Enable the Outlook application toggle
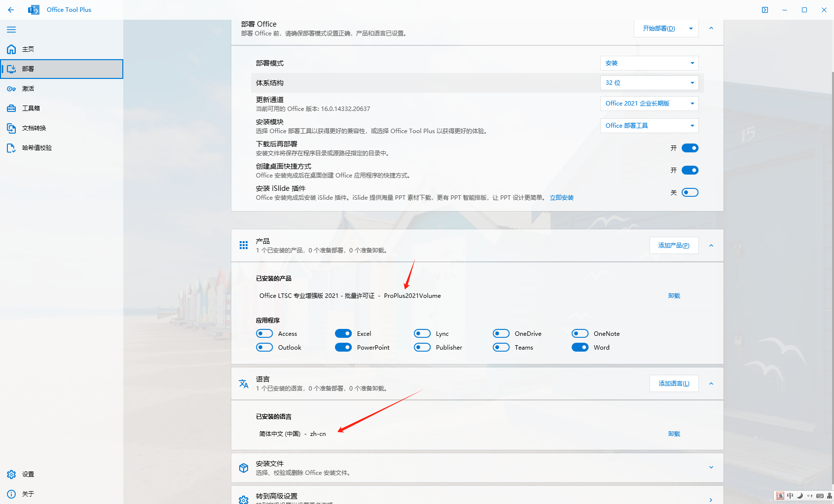The height and width of the screenshot is (504, 834). click(x=264, y=347)
